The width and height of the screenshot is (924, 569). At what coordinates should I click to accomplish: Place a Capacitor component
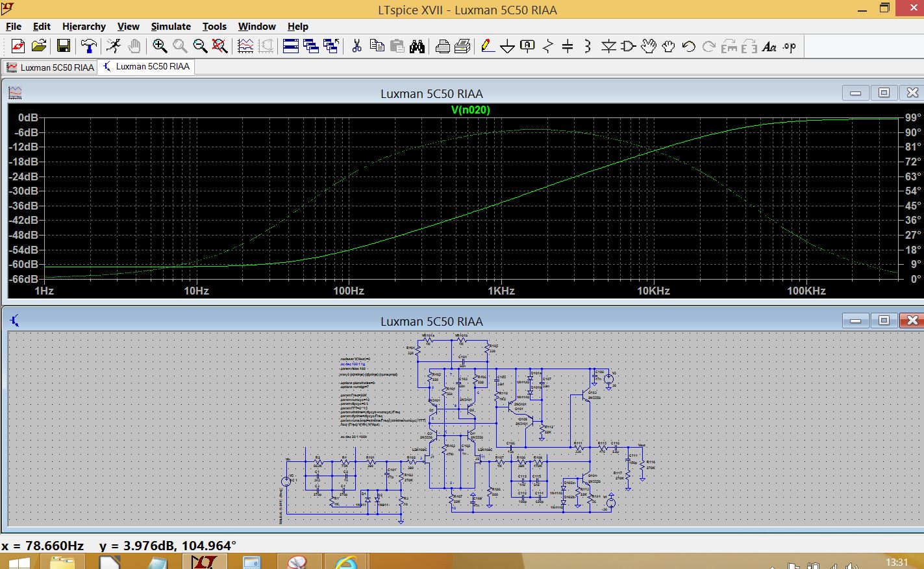(x=568, y=46)
